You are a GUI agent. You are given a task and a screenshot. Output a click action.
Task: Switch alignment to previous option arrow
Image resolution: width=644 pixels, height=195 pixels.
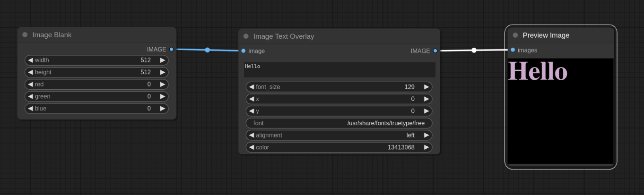252,135
